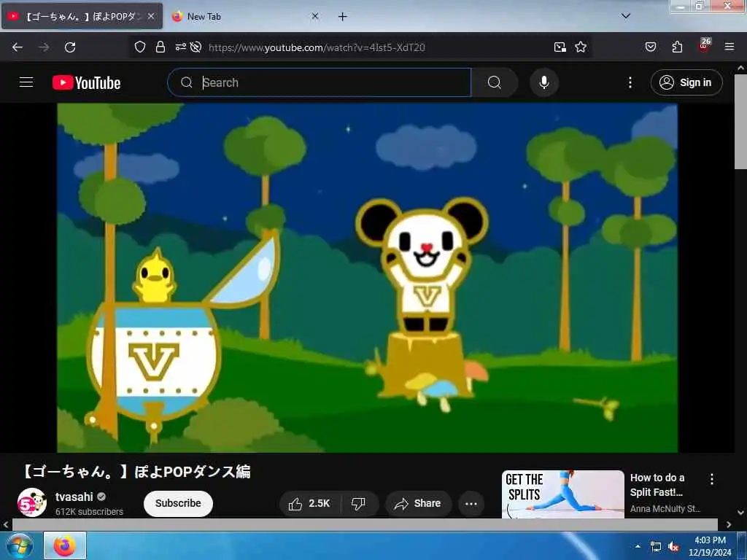This screenshot has width=747, height=560.
Task: Close the YouTube video tab
Action: [150, 16]
